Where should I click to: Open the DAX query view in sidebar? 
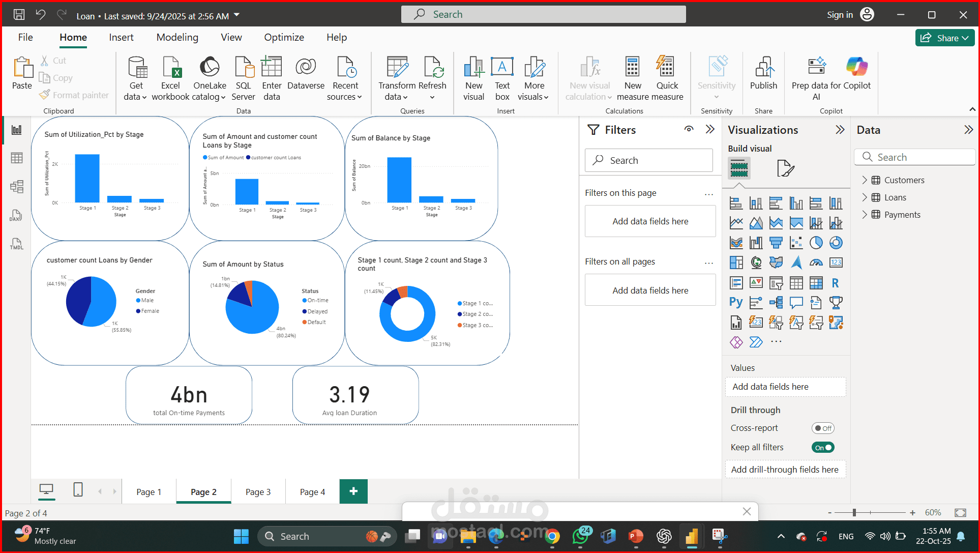[x=16, y=216]
